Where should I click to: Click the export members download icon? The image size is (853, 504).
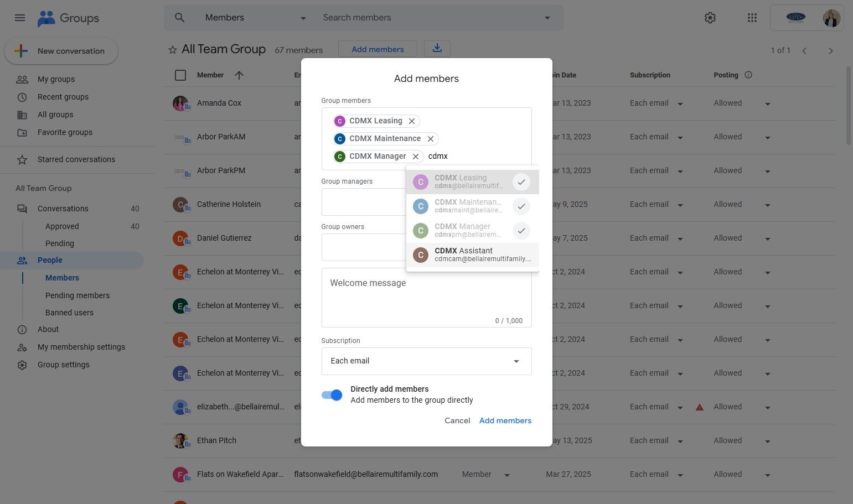[x=437, y=49]
